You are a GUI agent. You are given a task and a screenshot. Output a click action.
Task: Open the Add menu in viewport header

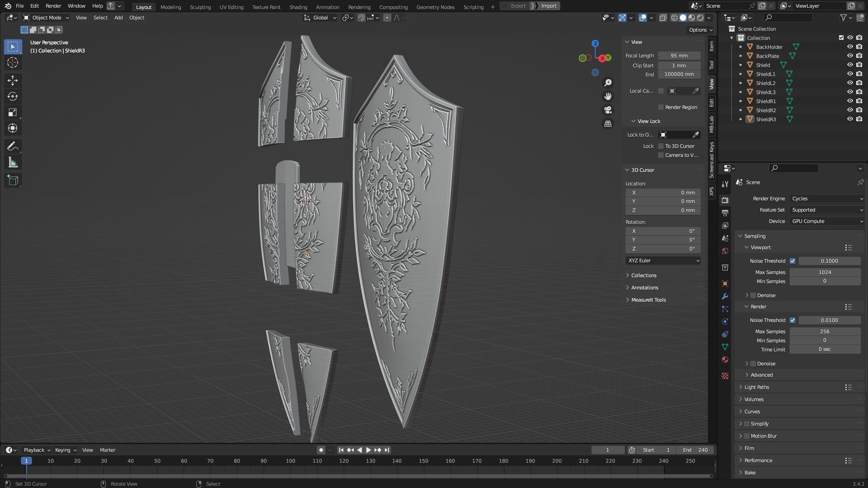(x=119, y=18)
